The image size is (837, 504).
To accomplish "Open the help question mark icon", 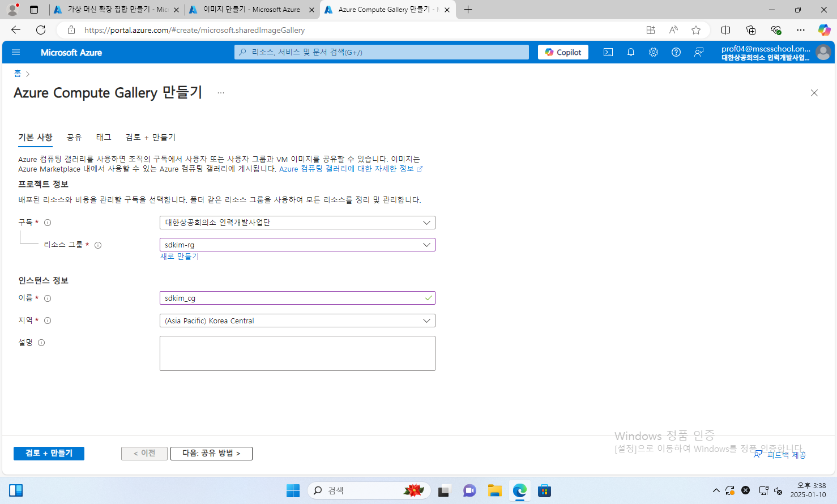I will [676, 52].
